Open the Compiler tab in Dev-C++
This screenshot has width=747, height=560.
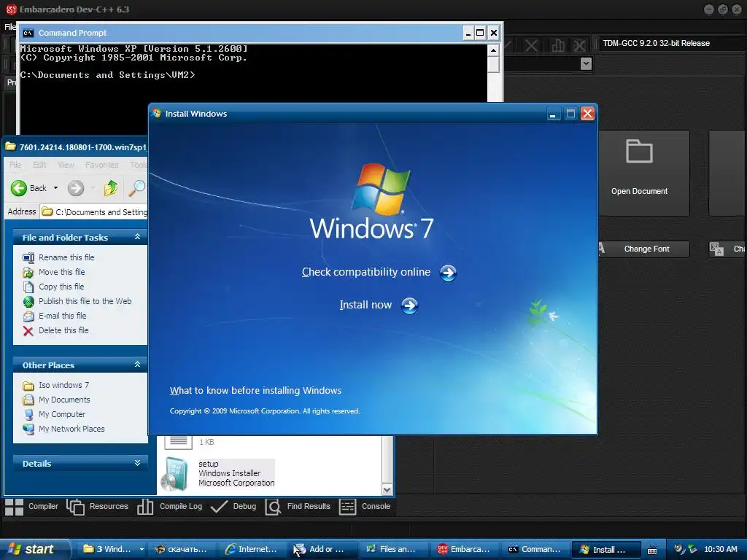pos(31,507)
